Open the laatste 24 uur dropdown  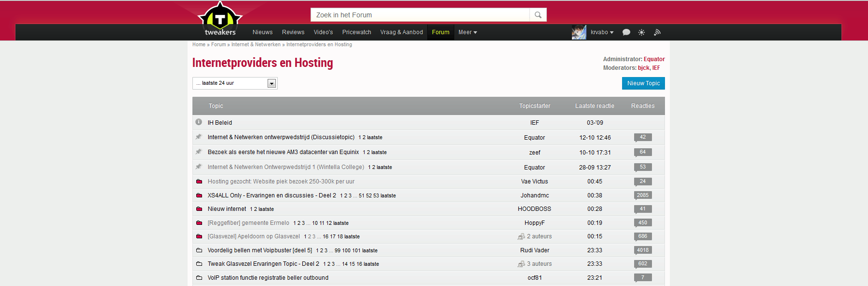[x=235, y=83]
